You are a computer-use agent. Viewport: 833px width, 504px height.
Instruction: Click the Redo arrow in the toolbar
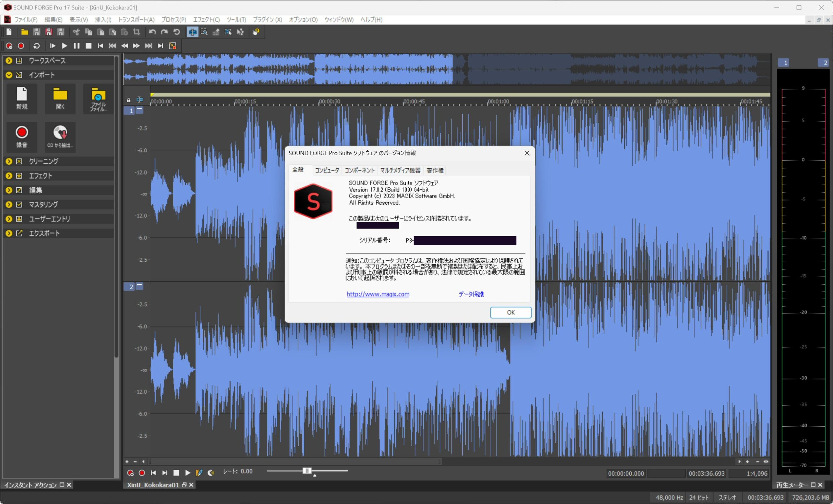click(x=164, y=32)
